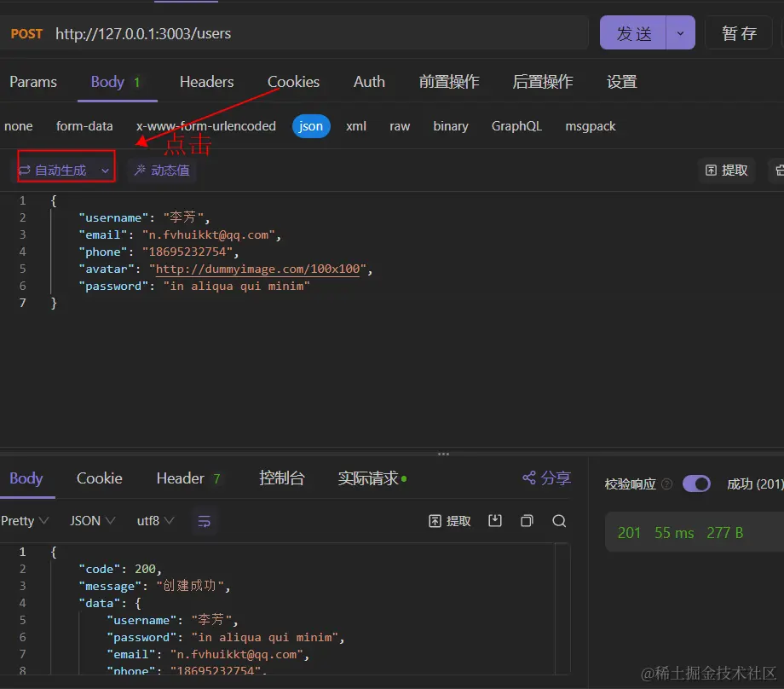The width and height of the screenshot is (784, 689).
Task: Click the 动态值 dynamic value button
Action: 162,171
